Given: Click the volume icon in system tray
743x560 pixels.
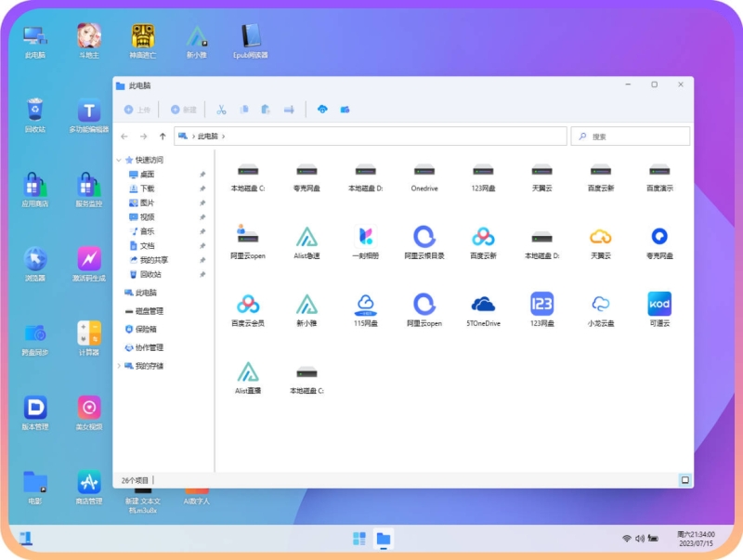Looking at the screenshot, I should tap(640, 539).
